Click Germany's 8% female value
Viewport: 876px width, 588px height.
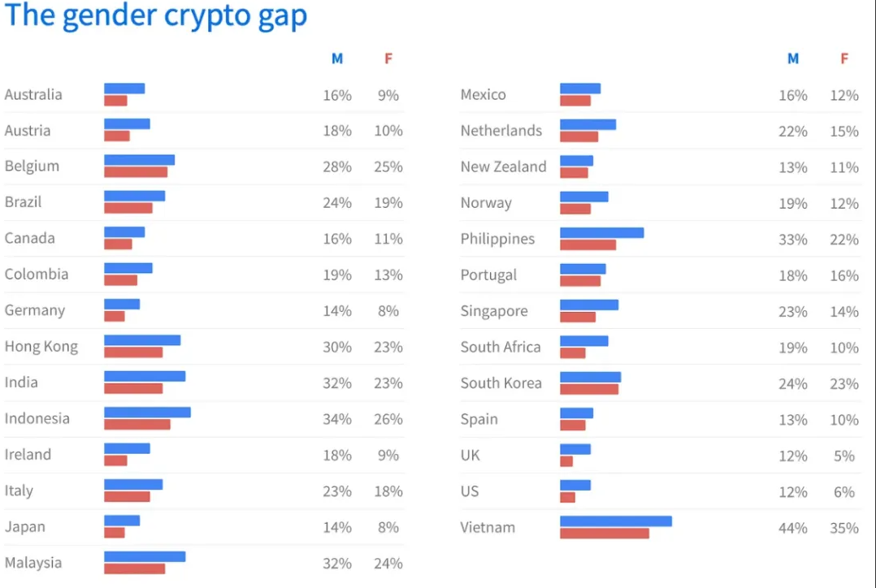tap(388, 311)
